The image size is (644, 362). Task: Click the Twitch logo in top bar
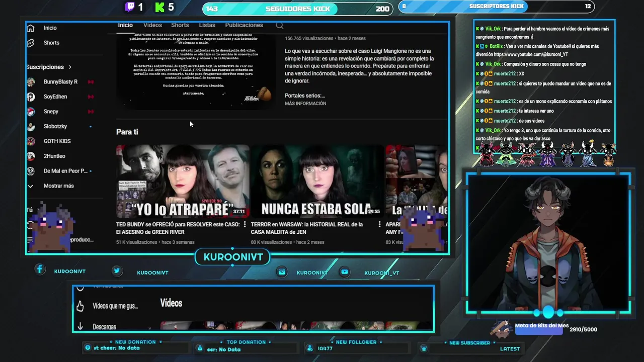click(129, 7)
